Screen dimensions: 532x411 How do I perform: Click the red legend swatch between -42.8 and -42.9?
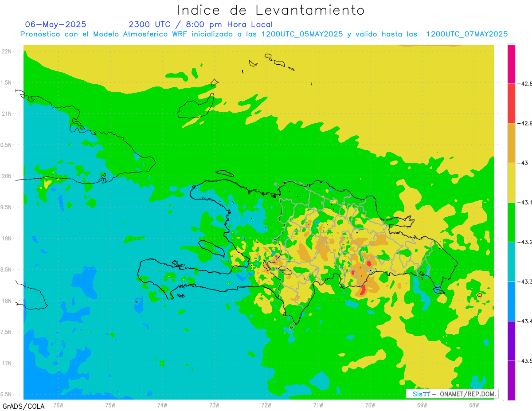pyautogui.click(x=511, y=103)
